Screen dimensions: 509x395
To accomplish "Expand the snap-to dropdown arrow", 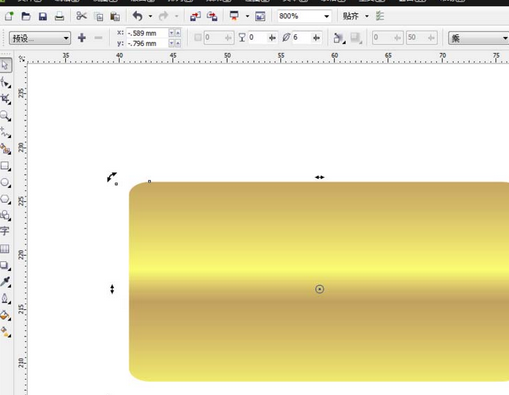I will coord(367,16).
